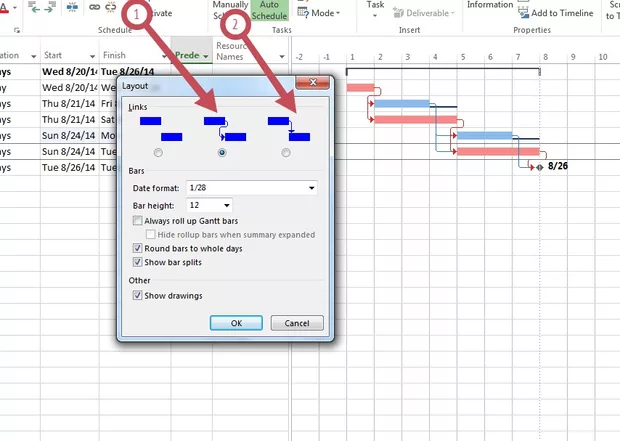Screen dimensions: 620x441
Task: Enable Always roll up Gantt bars
Action: point(137,221)
